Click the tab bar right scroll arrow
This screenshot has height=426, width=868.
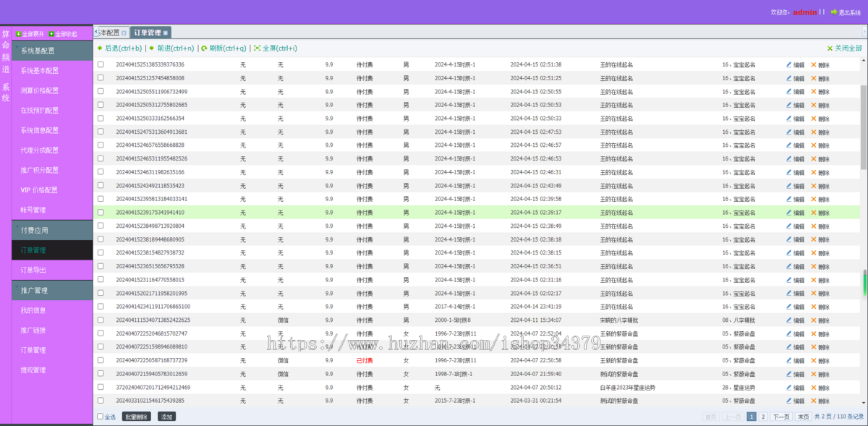click(x=864, y=33)
